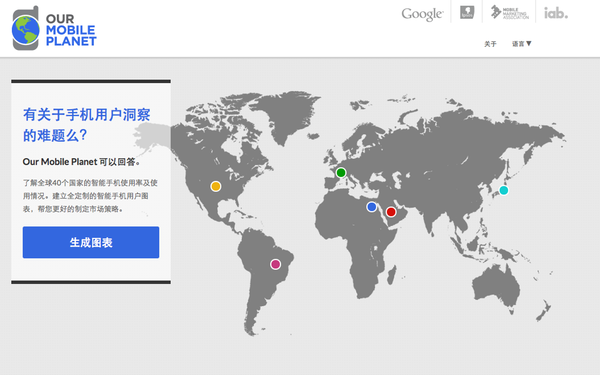Select the magenta marker on Brazil
The width and height of the screenshot is (600, 375).
[276, 264]
